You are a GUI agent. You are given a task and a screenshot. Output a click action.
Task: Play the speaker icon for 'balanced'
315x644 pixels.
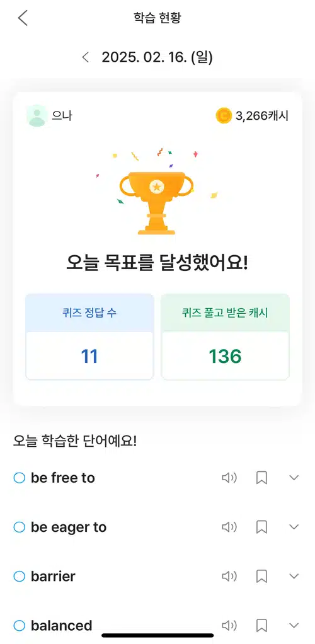(229, 626)
